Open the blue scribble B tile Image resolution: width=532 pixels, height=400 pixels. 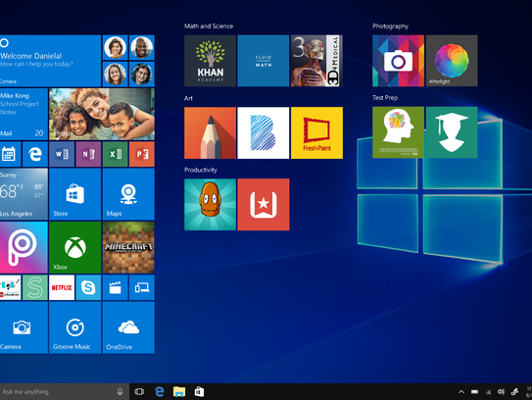(264, 132)
